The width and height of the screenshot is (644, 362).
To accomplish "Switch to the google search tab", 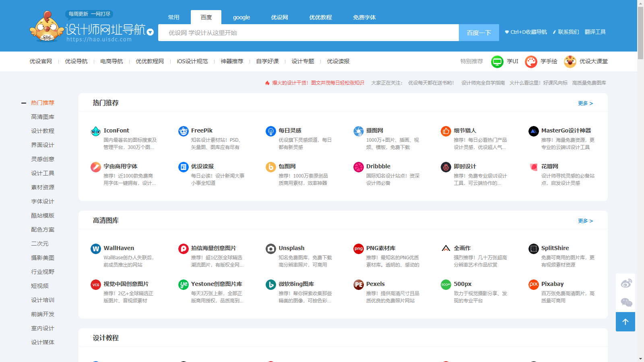I will pos(242,17).
